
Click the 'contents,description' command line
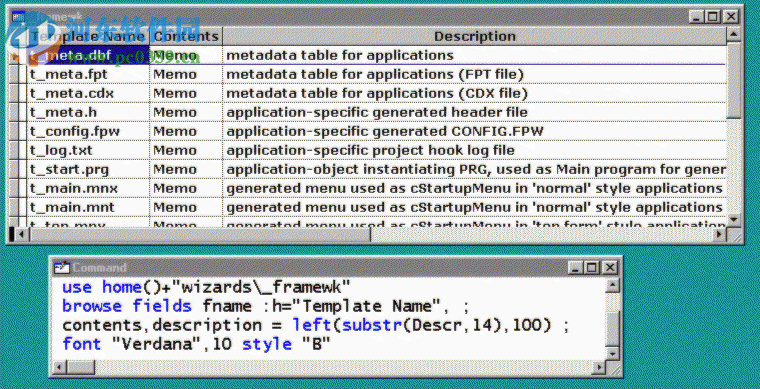click(x=316, y=325)
